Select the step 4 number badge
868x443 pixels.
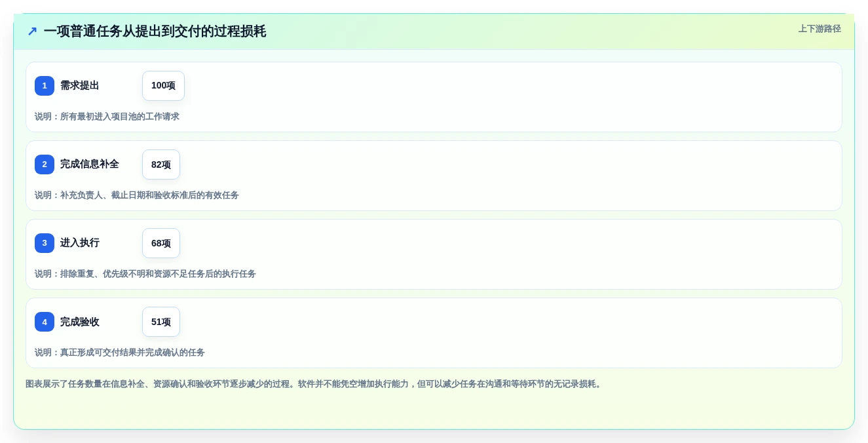tap(45, 322)
